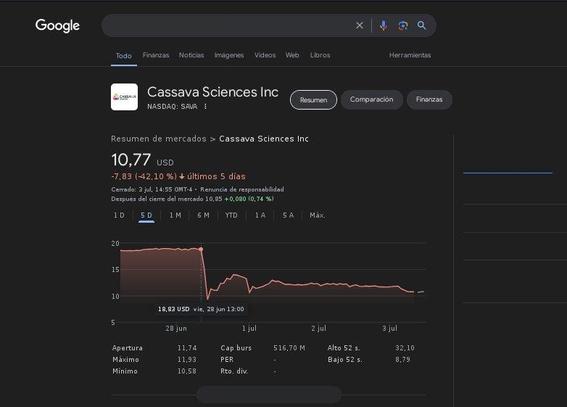
Task: Choose the 5 D chart range
Action: (146, 215)
